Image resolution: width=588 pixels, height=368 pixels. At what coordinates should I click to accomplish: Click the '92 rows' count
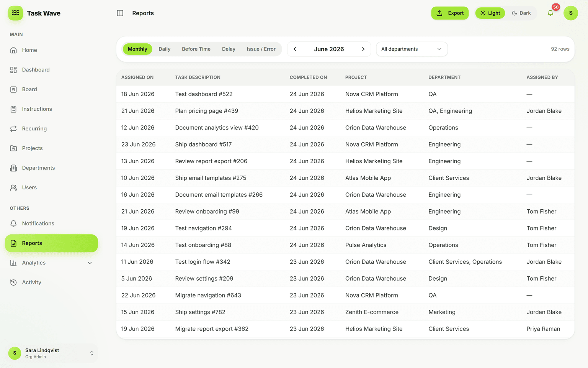click(560, 49)
